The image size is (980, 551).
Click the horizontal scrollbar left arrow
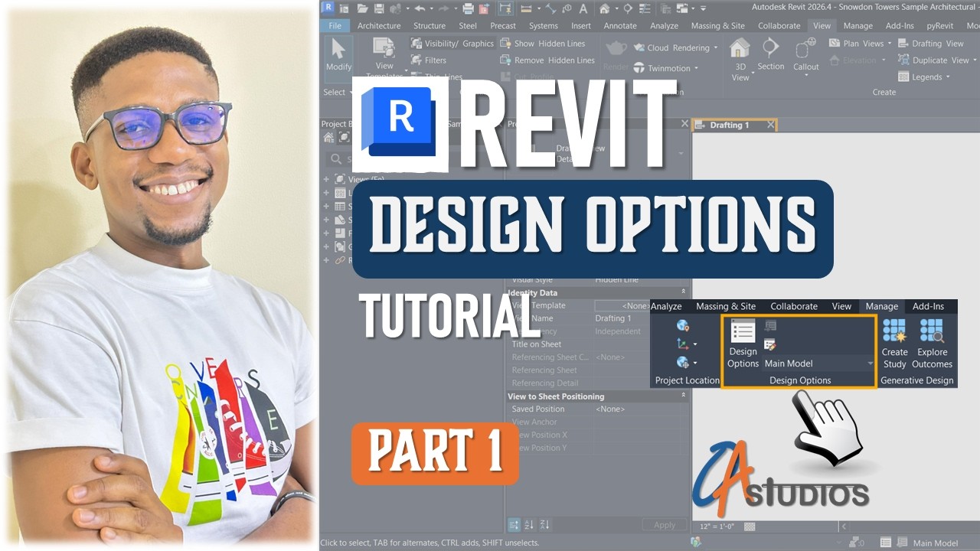click(844, 527)
